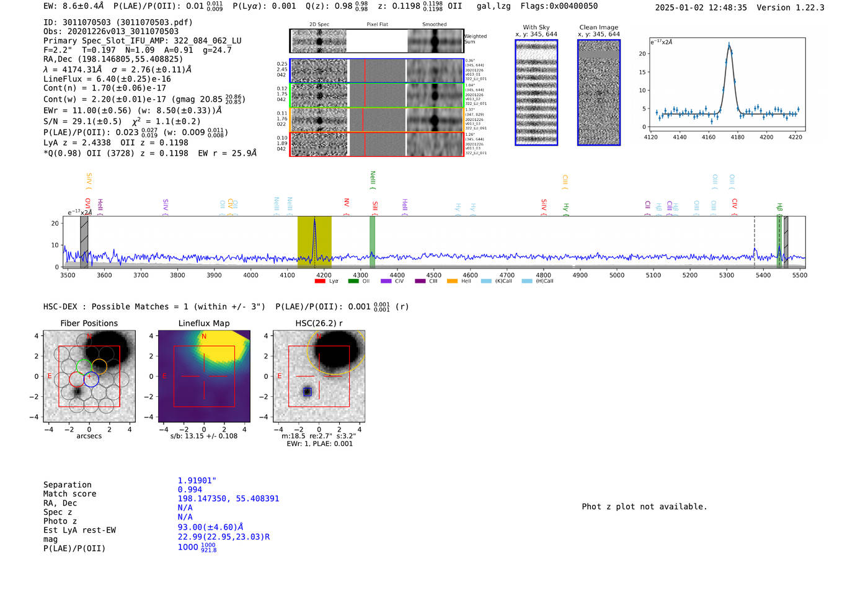Click the "Phot z plot not available." message
The width and height of the screenshot is (868, 591).
point(644,507)
